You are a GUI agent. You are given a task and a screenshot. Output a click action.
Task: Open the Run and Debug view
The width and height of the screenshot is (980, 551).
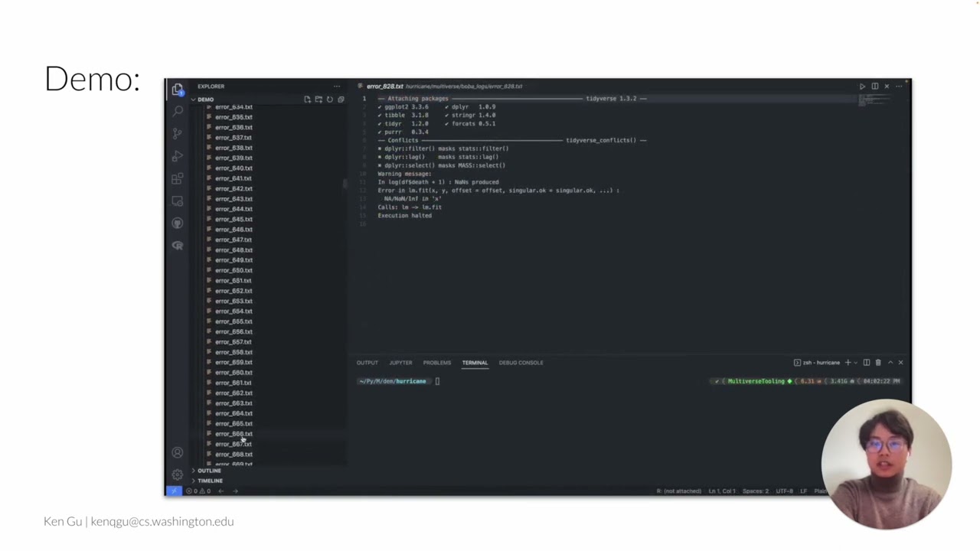(x=178, y=156)
